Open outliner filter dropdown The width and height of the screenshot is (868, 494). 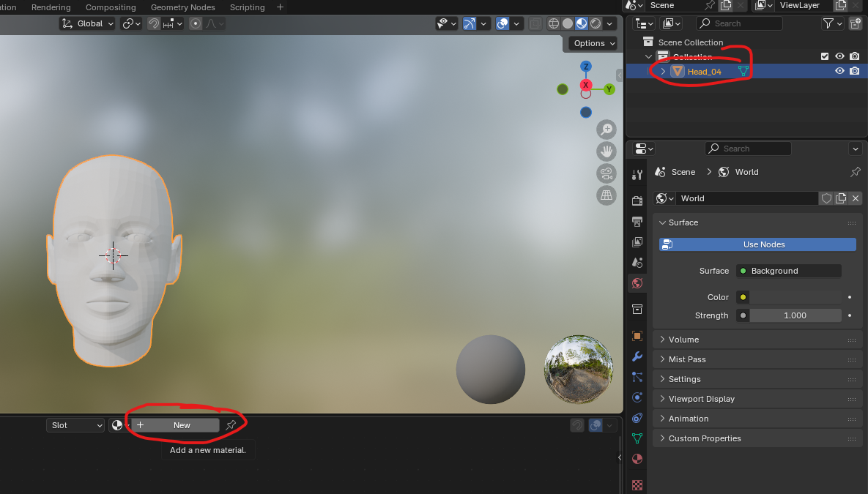pyautogui.click(x=832, y=23)
